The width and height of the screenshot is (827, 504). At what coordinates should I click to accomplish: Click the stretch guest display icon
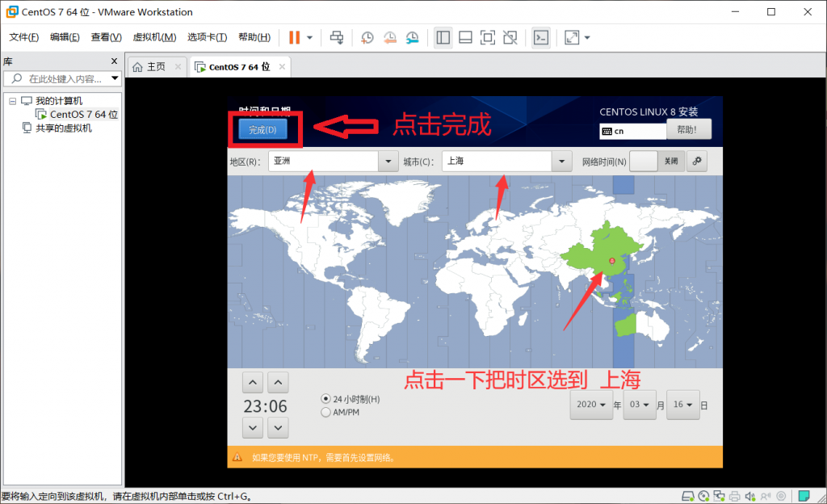pos(572,37)
